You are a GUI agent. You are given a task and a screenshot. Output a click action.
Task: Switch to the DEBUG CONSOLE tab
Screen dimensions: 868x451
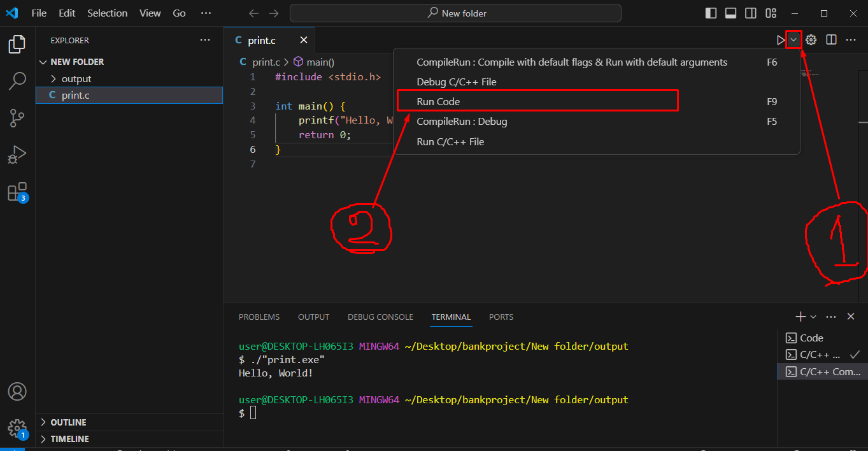[x=380, y=317]
